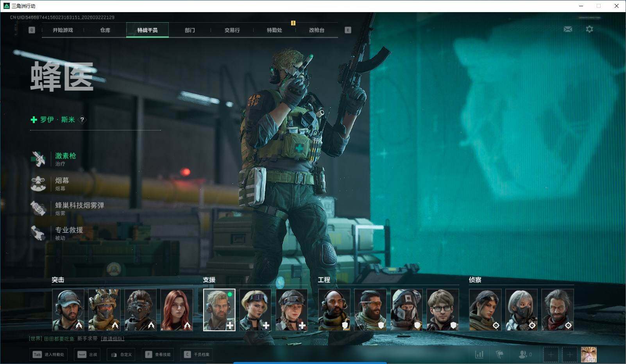Open the 改枪台 tab
Image resolution: width=626 pixels, height=364 pixels.
[x=317, y=30]
